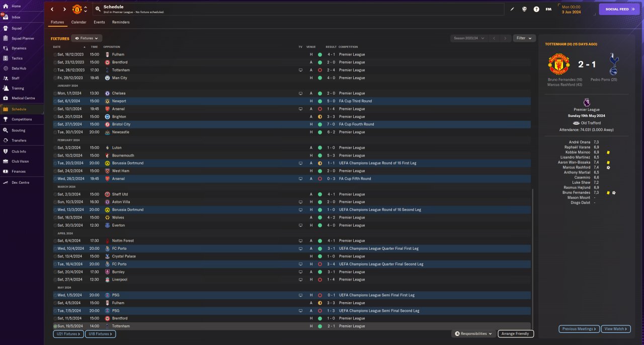Click the Premier League logo in match panel
This screenshot has width=644, height=345.
click(x=586, y=102)
